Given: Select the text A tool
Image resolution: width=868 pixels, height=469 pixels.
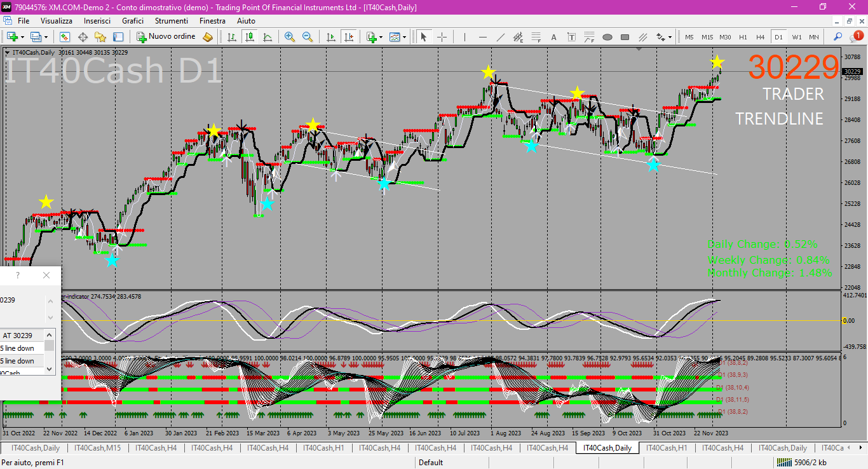Looking at the screenshot, I should 553,37.
